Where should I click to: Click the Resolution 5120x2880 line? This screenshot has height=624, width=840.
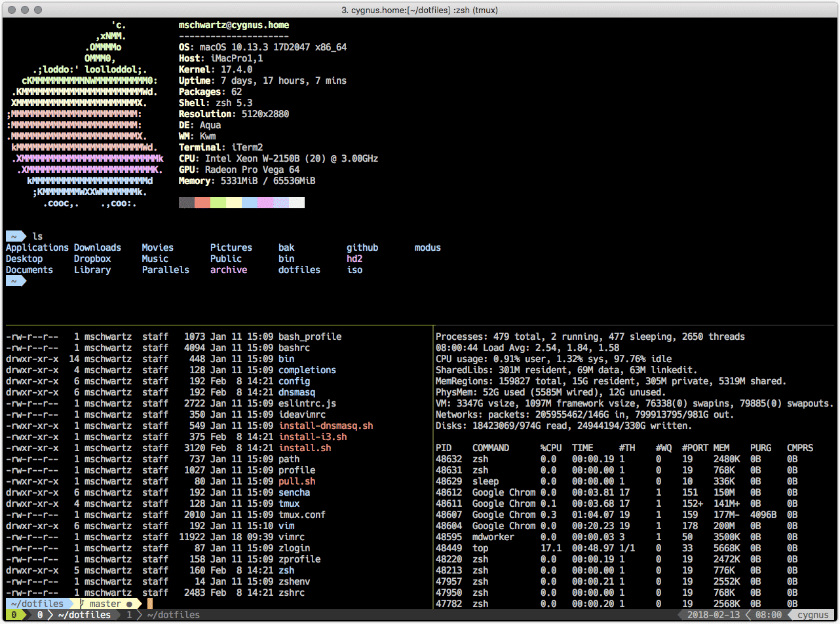[x=234, y=114]
